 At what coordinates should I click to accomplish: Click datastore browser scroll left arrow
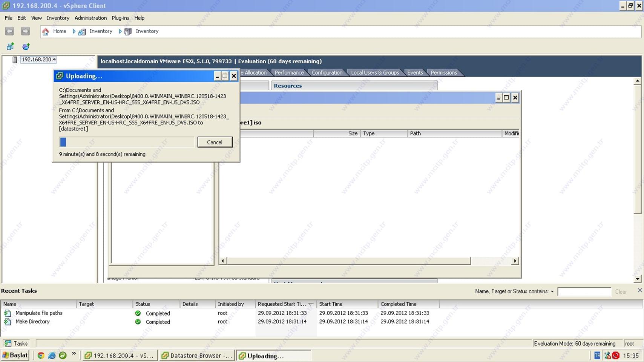pos(223,261)
